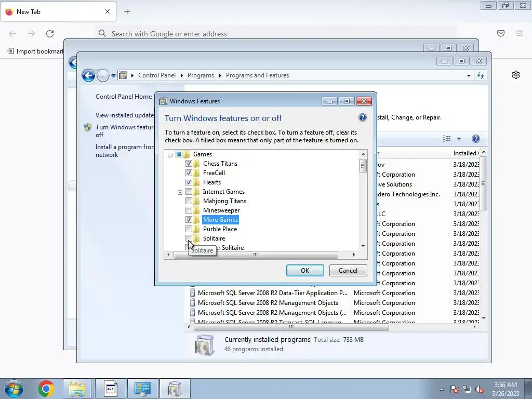Toggle the Games checkbox

[x=179, y=154]
